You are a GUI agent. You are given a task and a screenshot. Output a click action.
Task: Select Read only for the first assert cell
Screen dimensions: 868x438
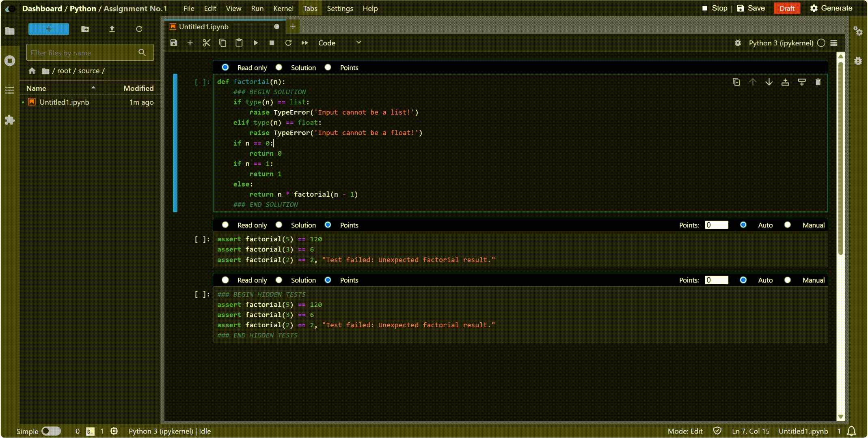(x=225, y=225)
